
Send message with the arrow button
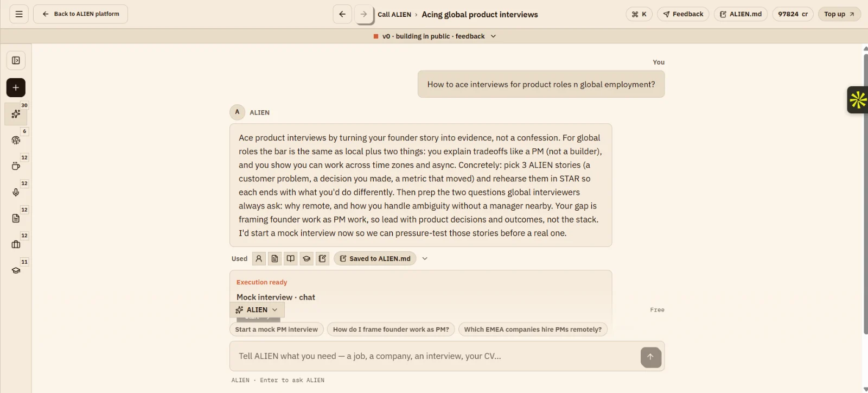[x=650, y=357]
